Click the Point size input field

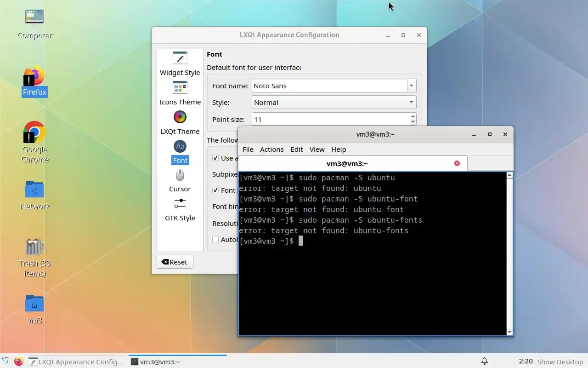click(x=331, y=119)
